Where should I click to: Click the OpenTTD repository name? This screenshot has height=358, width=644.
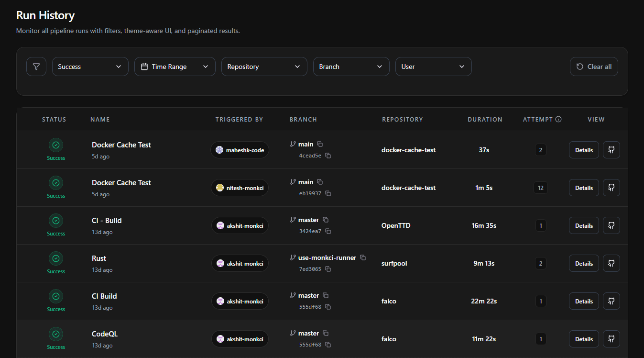click(x=396, y=225)
